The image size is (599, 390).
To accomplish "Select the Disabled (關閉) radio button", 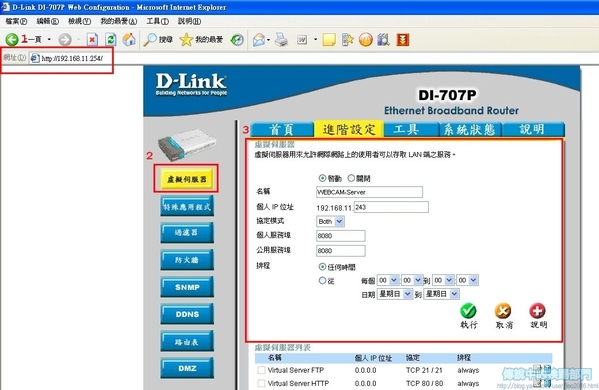I will point(351,178).
